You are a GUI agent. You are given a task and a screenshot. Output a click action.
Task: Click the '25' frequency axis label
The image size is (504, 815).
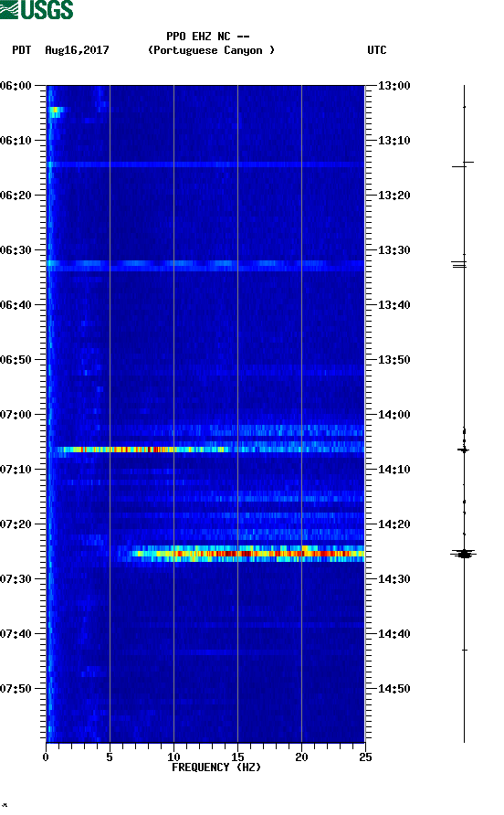pyautogui.click(x=365, y=757)
